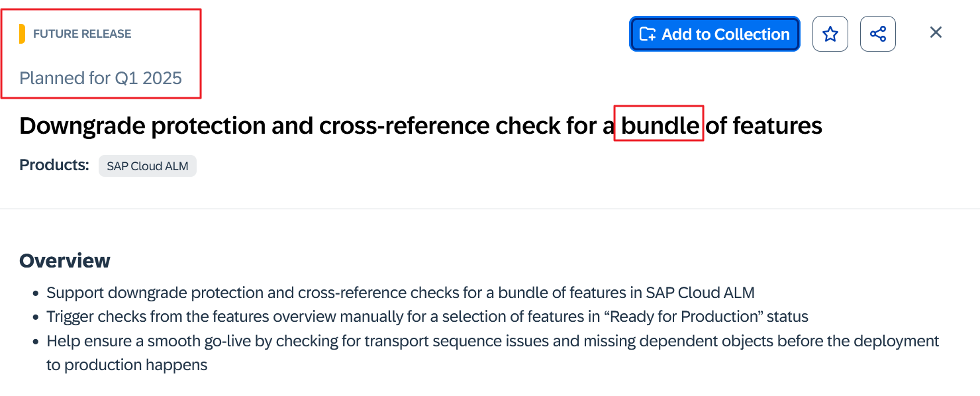Click the orange release status indicator
The image size is (980, 396).
pos(23,34)
